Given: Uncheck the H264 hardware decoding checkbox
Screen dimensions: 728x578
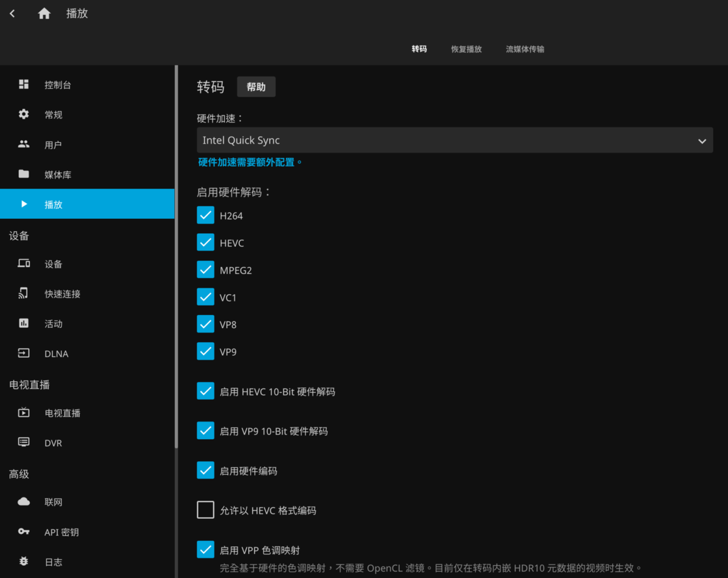Looking at the screenshot, I should (x=205, y=215).
